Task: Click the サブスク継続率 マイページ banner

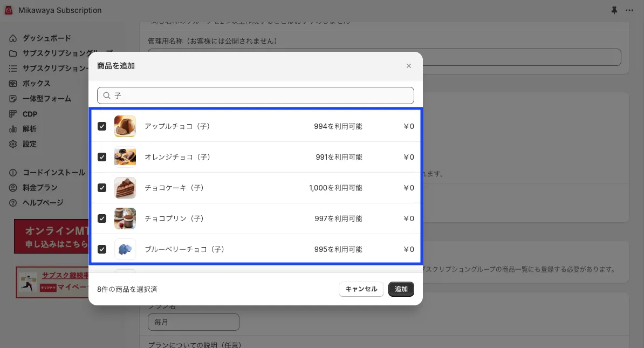Action: tap(52, 282)
